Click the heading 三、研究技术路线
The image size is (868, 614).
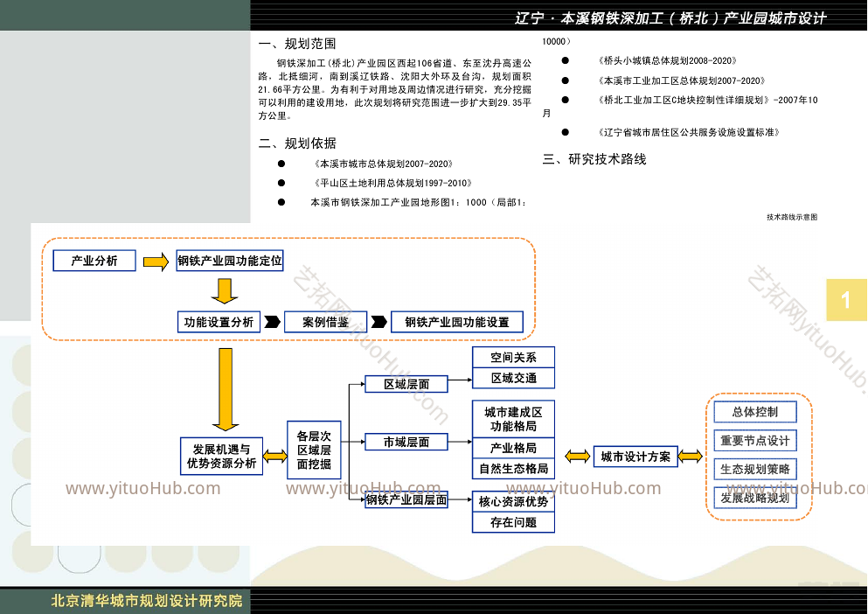pos(594,159)
